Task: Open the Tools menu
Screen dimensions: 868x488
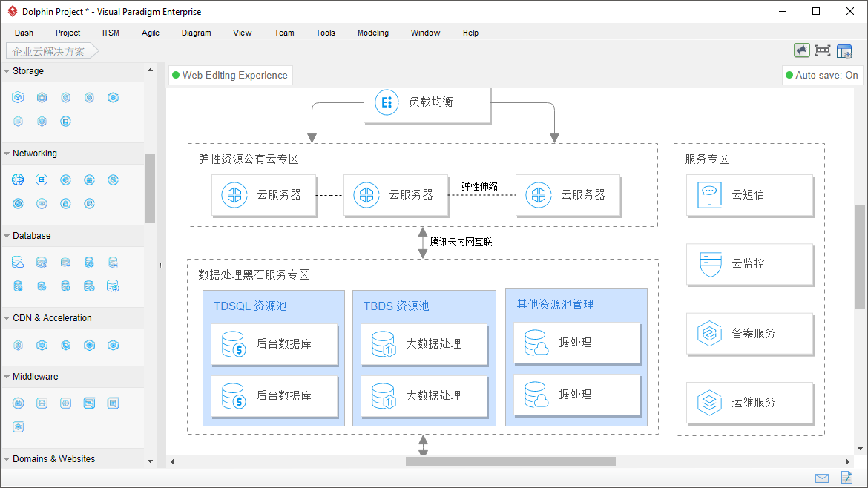Action: 326,33
